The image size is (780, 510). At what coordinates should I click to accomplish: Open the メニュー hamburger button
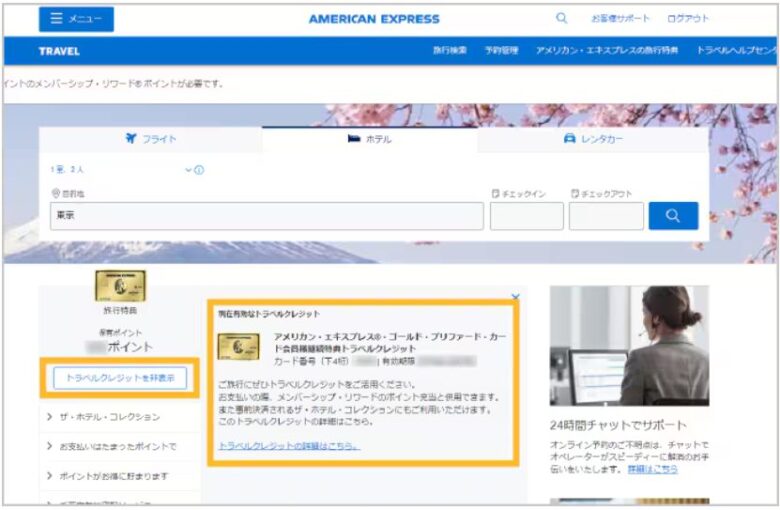coord(76,19)
